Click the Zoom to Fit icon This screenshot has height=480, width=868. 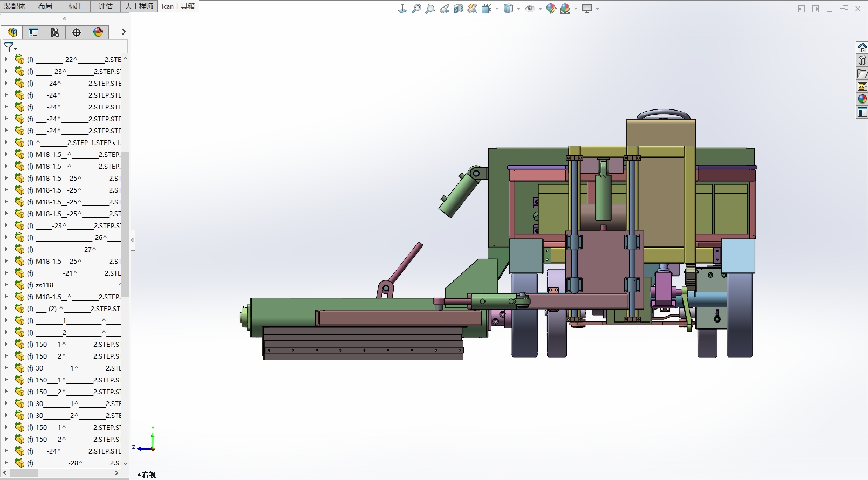click(x=416, y=9)
